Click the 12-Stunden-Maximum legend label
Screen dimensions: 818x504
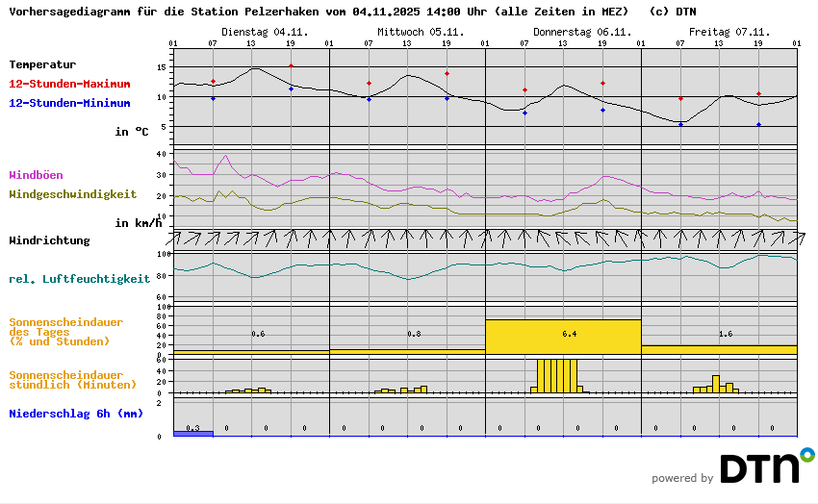point(70,84)
